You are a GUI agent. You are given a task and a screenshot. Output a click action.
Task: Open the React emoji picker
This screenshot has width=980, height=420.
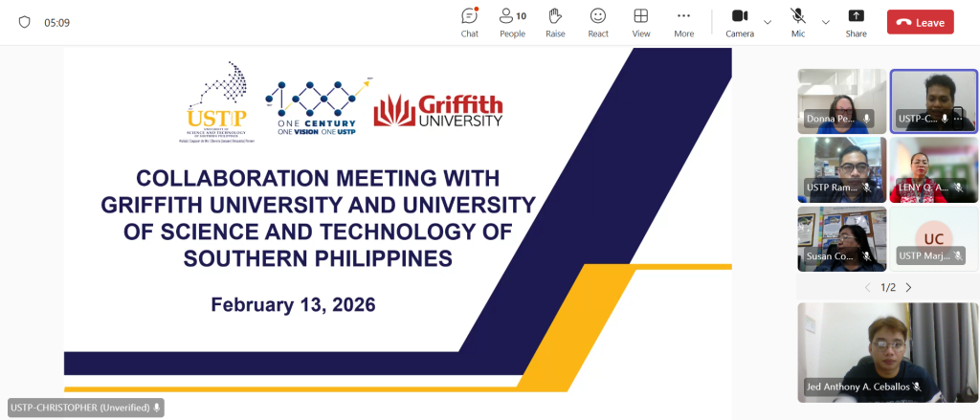click(x=598, y=22)
